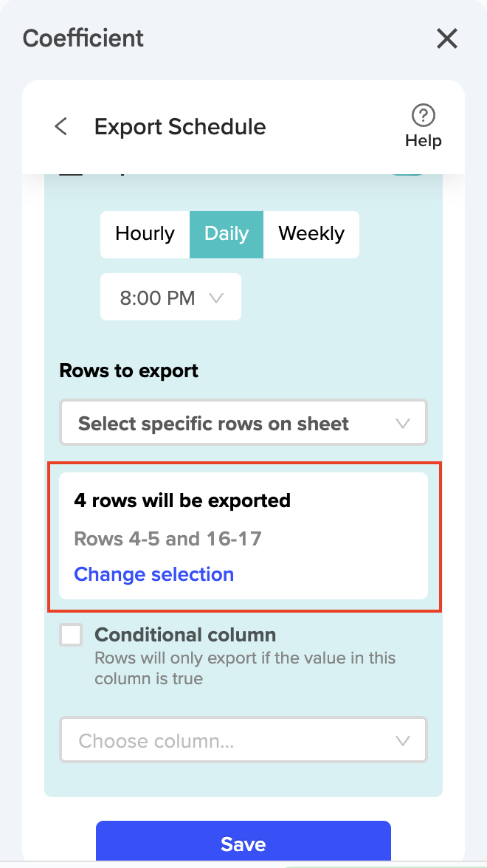Select the Hourly schedule option
Viewport: 487px width, 868px height.
pyautogui.click(x=145, y=234)
